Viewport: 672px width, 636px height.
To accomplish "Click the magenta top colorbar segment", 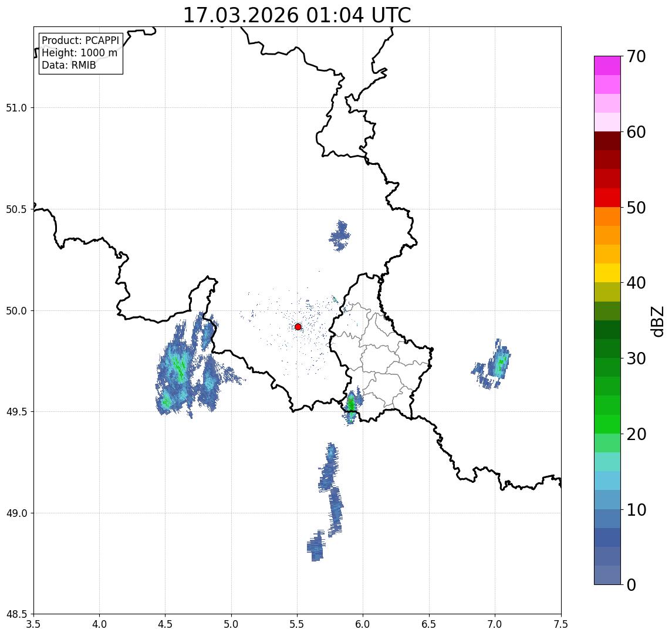I will tap(607, 66).
